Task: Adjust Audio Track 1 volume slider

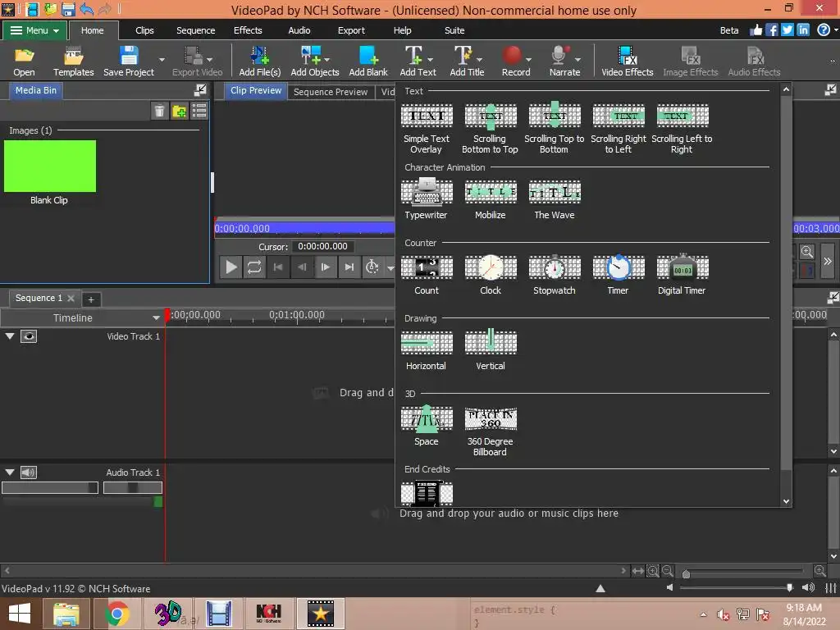Action: (x=50, y=487)
